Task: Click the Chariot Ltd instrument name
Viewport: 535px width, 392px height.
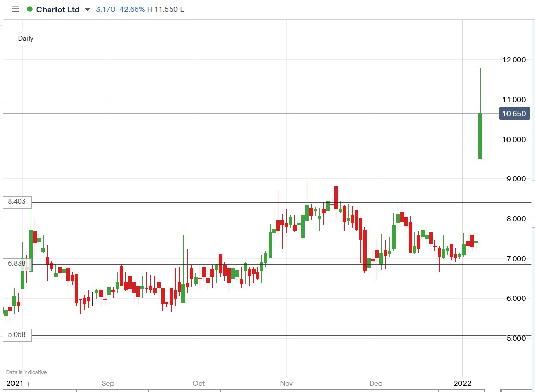Action: point(57,9)
